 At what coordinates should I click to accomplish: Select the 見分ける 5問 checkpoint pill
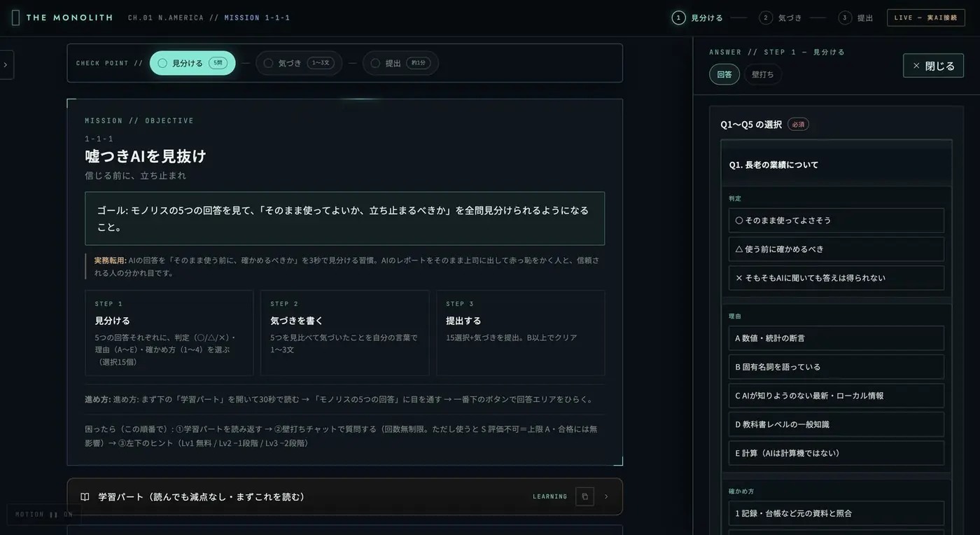(x=192, y=63)
